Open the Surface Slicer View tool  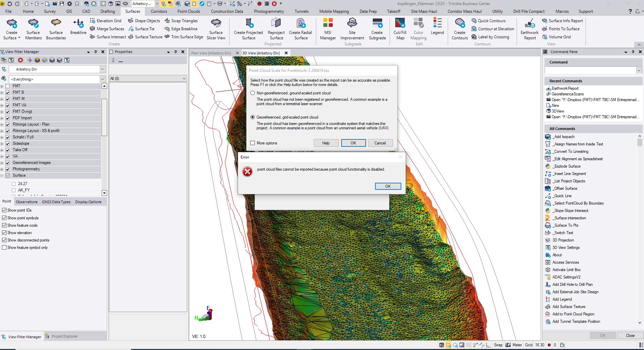tap(216, 24)
